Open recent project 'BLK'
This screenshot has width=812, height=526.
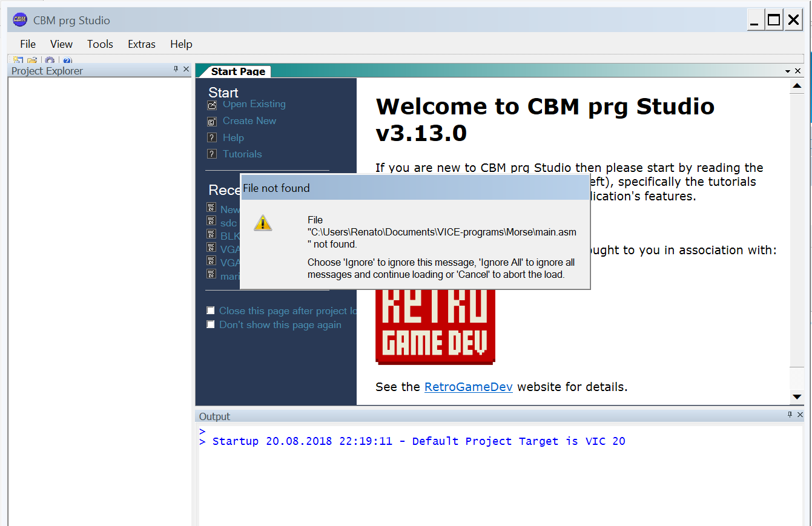(230, 236)
